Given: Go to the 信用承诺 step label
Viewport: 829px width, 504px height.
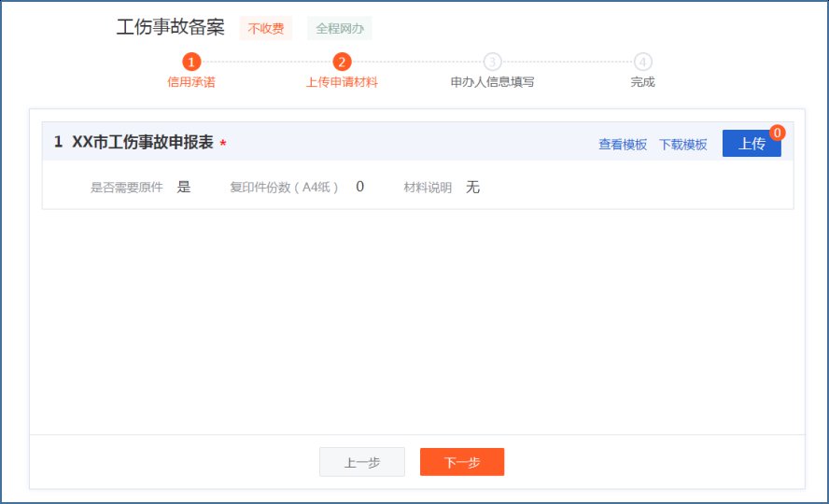Looking at the screenshot, I should 191,82.
